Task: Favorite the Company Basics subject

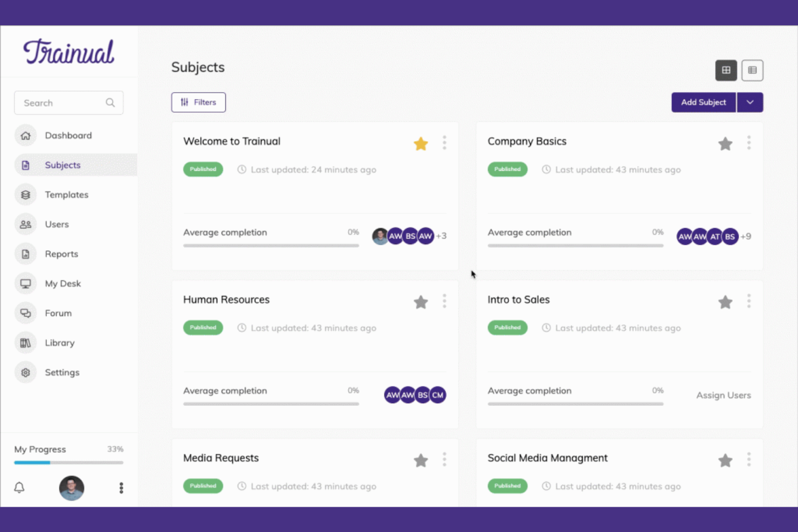Action: pos(725,143)
